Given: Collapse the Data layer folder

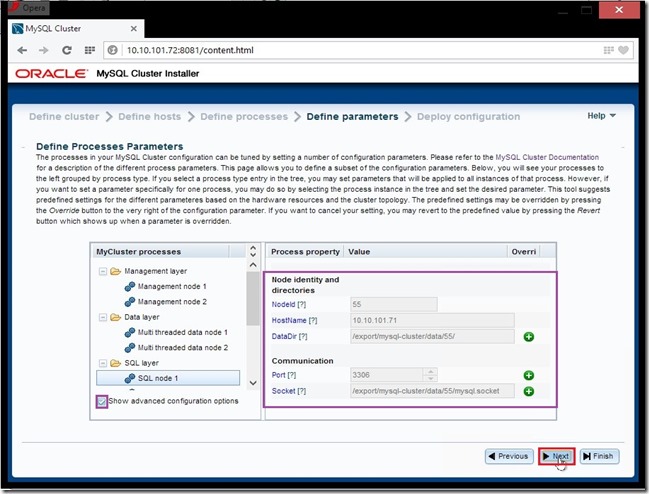Looking at the screenshot, I should coord(103,317).
